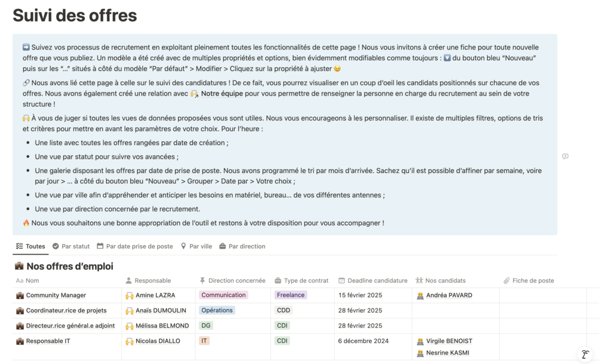Click the pin icon in Direction concernée header
The height and width of the screenshot is (364, 600).
tap(202, 280)
